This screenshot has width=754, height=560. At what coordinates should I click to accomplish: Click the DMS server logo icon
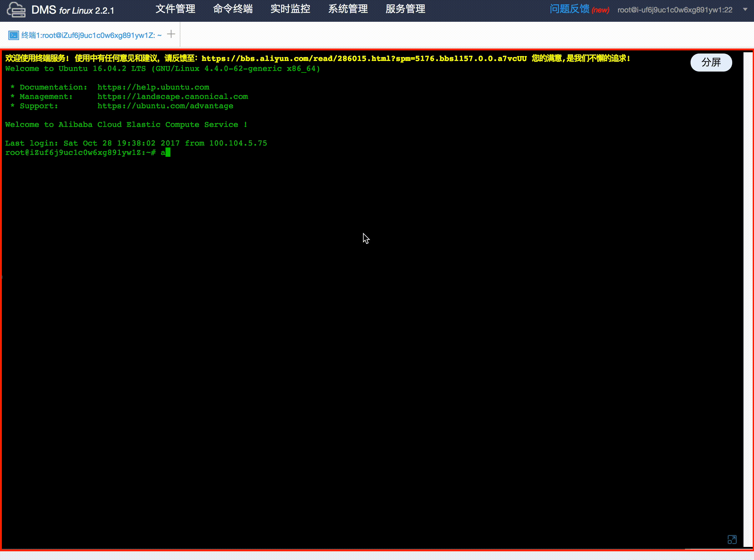pos(16,10)
